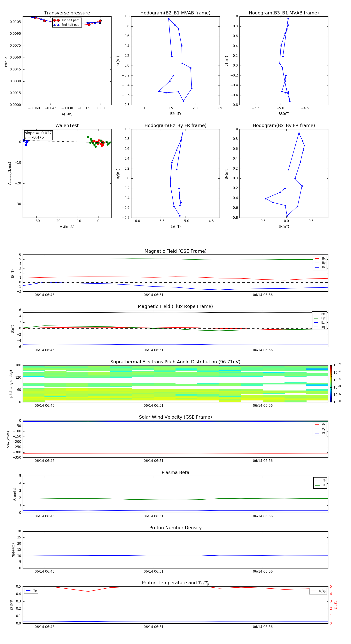Click the 'Plasma Beta' panel title
Screen dimensions: 351x644
(175, 472)
